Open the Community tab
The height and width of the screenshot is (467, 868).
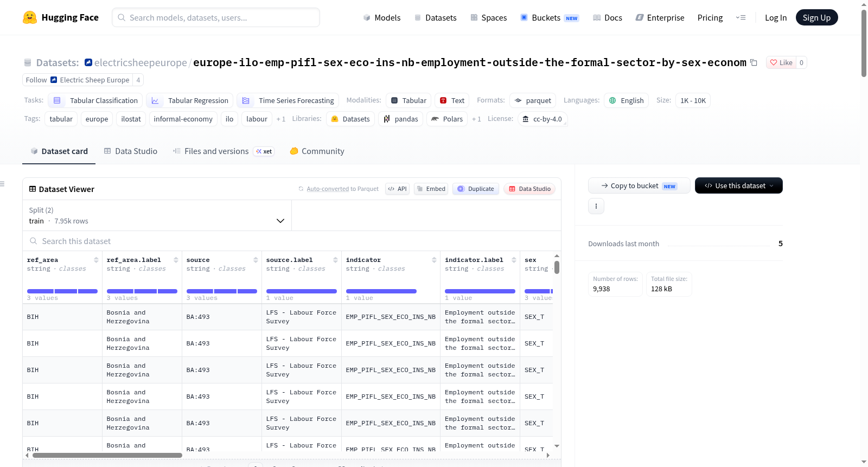coord(317,151)
